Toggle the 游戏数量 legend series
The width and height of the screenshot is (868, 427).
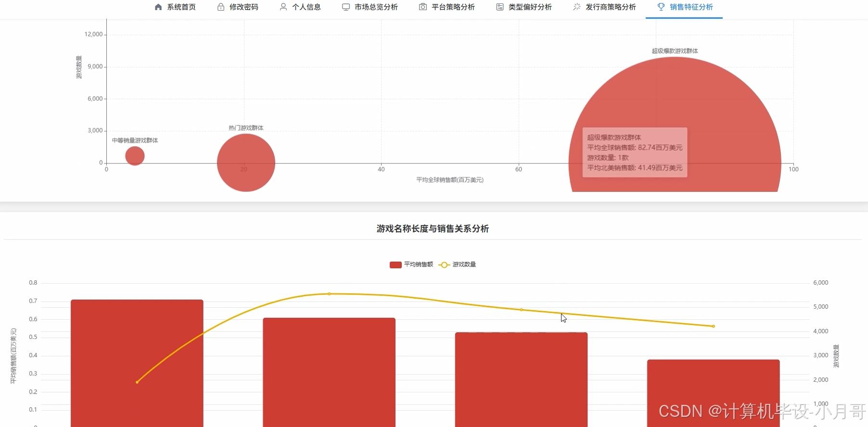coord(457,264)
